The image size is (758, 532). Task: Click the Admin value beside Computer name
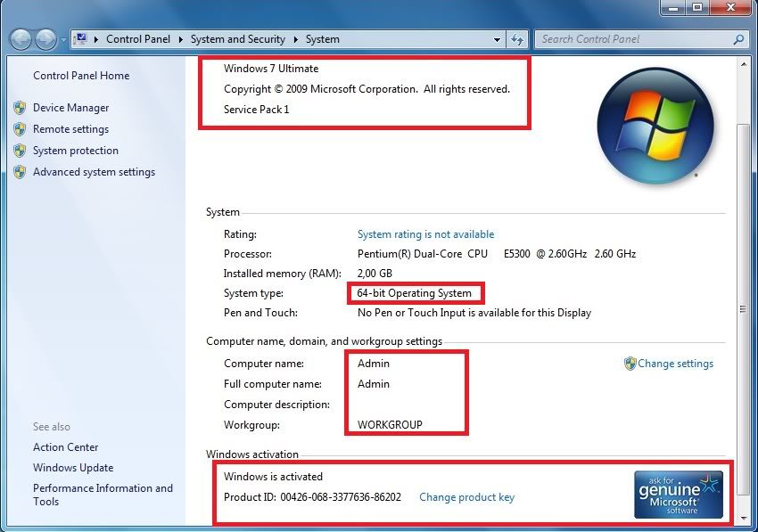coord(374,364)
